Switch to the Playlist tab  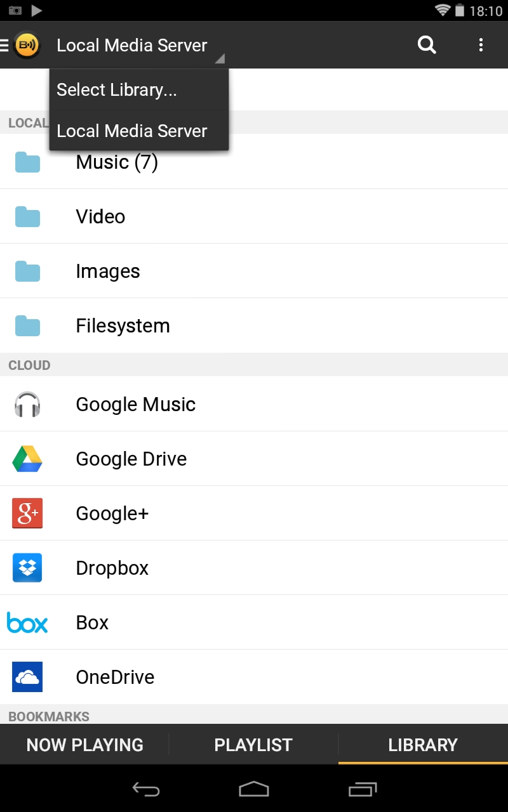pos(253,744)
